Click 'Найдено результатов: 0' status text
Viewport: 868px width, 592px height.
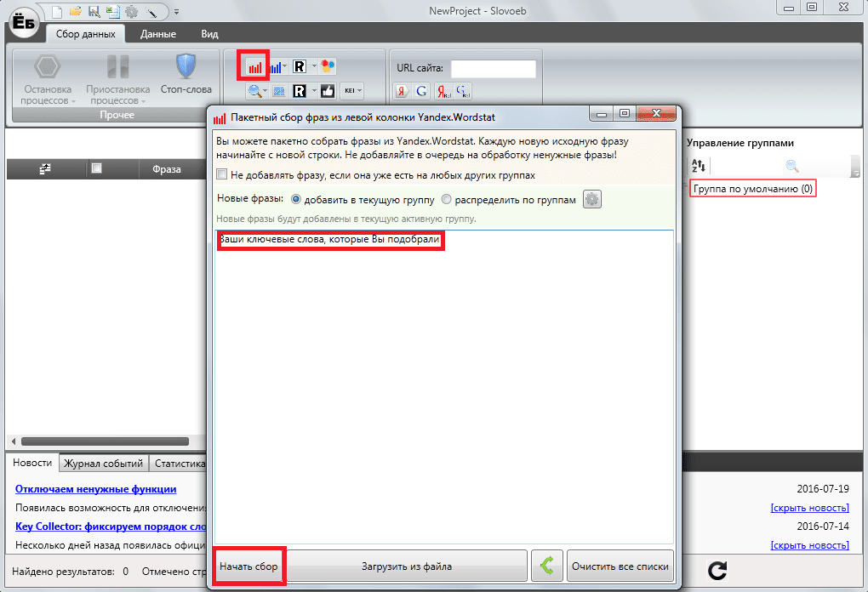pos(71,572)
